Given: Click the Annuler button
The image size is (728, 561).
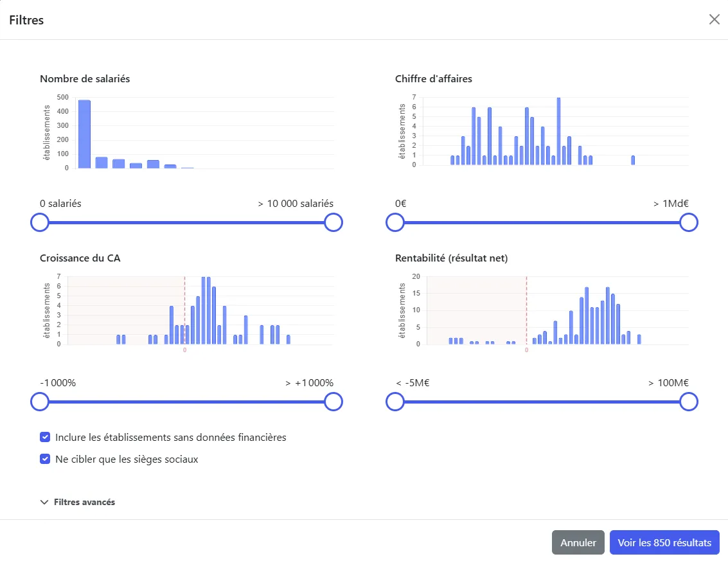Looking at the screenshot, I should tap(578, 542).
